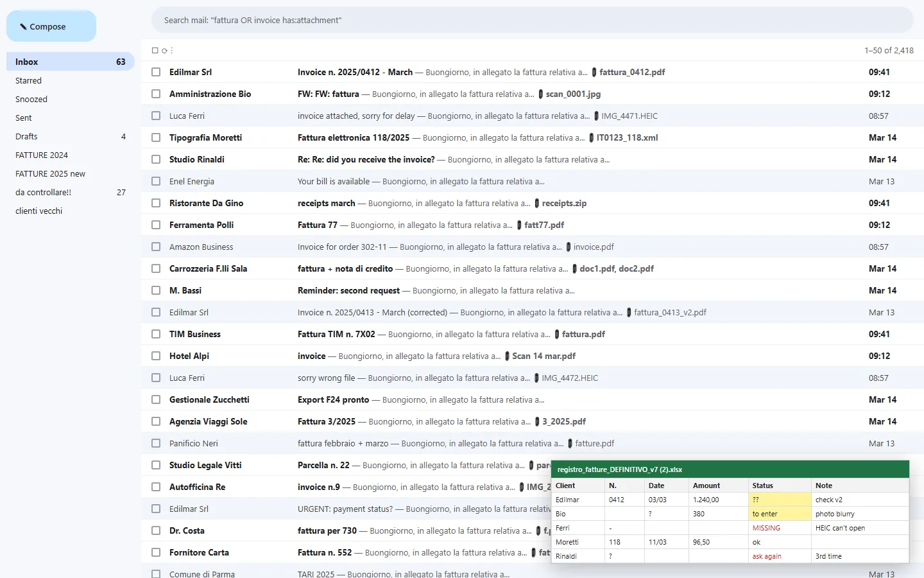Viewport: 924px width, 578px height.
Task: Open the scan_0001.jpg attachment
Action: point(569,94)
